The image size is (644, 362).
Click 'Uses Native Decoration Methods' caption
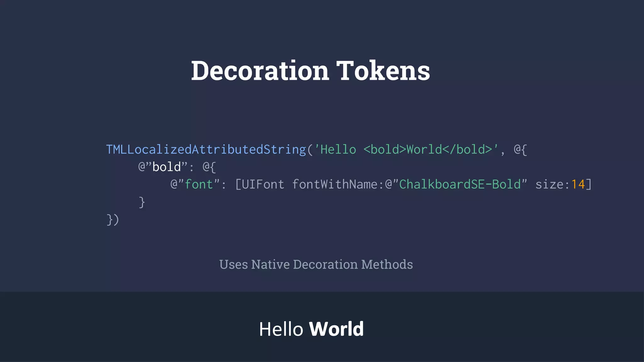coord(316,264)
